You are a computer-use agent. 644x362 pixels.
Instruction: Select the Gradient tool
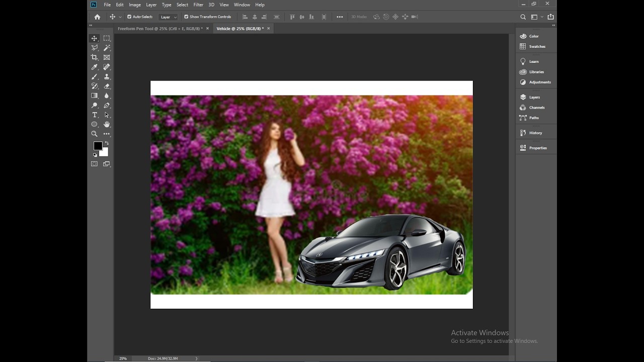[x=94, y=96]
